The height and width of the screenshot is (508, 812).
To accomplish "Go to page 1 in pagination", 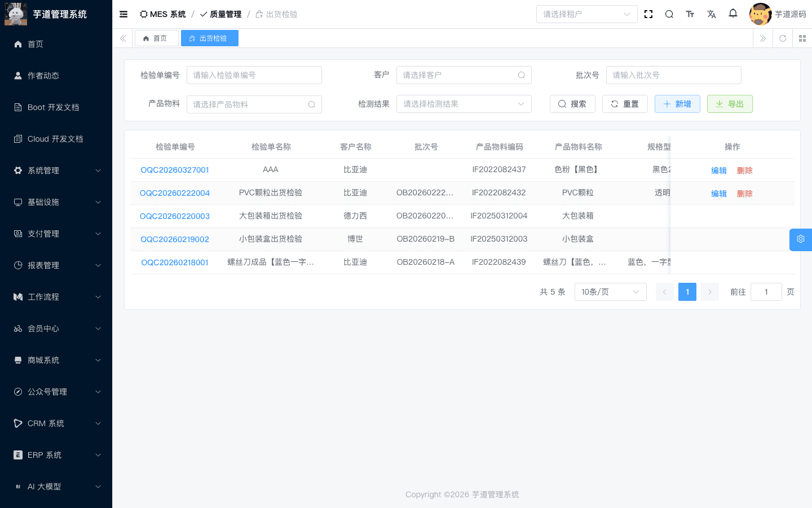I will (x=687, y=292).
